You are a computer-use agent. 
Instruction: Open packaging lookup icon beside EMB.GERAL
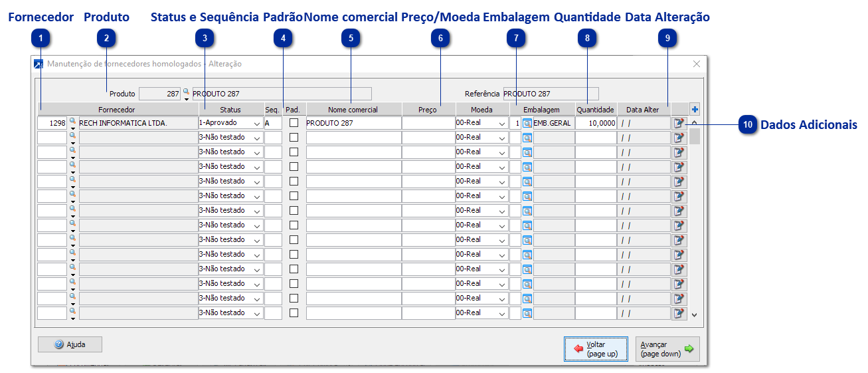pos(527,123)
